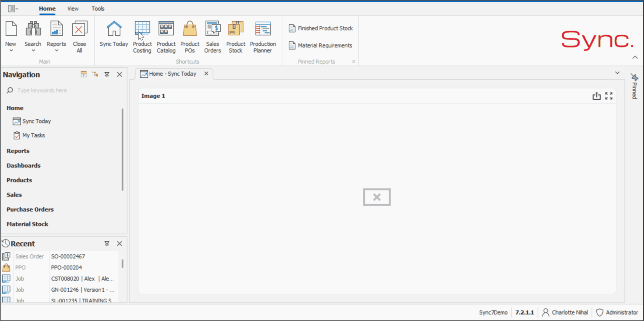Close the Navigation panel
This screenshot has height=321, width=644.
click(119, 74)
